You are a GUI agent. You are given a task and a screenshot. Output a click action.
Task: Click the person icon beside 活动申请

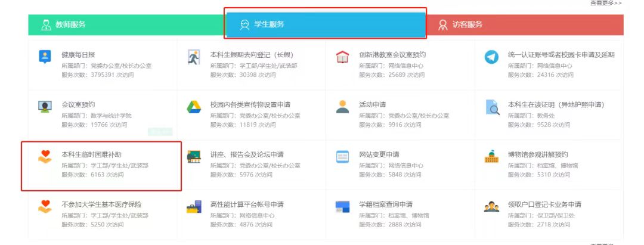(x=342, y=107)
